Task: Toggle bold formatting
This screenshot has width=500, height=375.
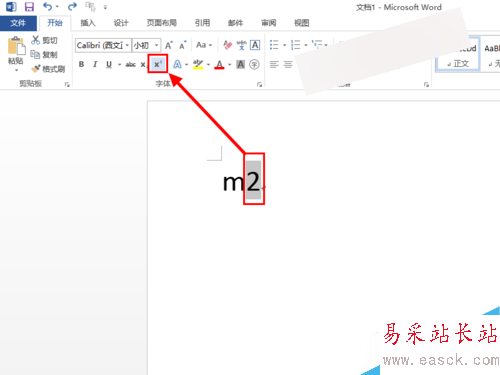Action: click(x=81, y=64)
